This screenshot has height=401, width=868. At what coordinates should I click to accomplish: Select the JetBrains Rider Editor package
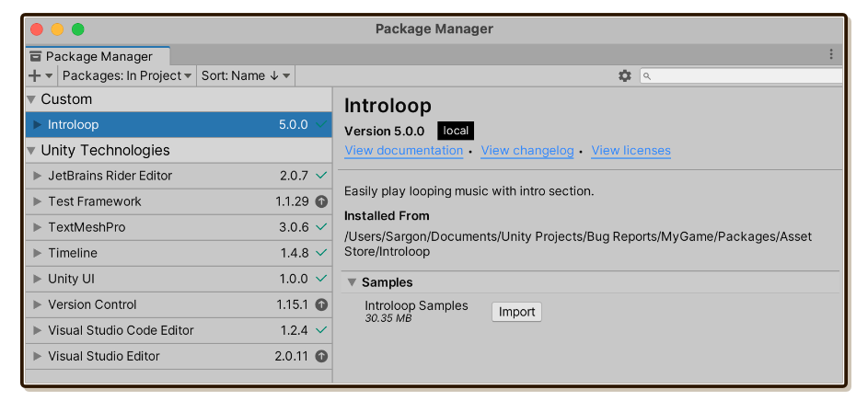pyautogui.click(x=179, y=176)
